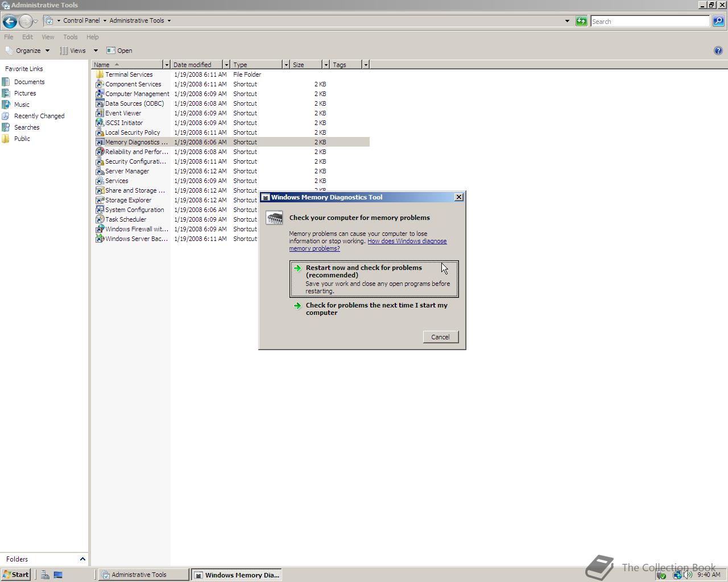
Task: Click the refresh button beside address bar
Action: point(581,21)
